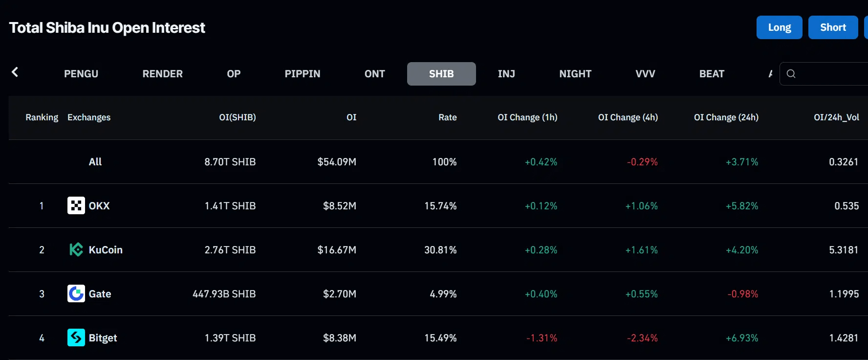This screenshot has height=360, width=868.
Task: Sort by the Rate column header
Action: coord(447,117)
